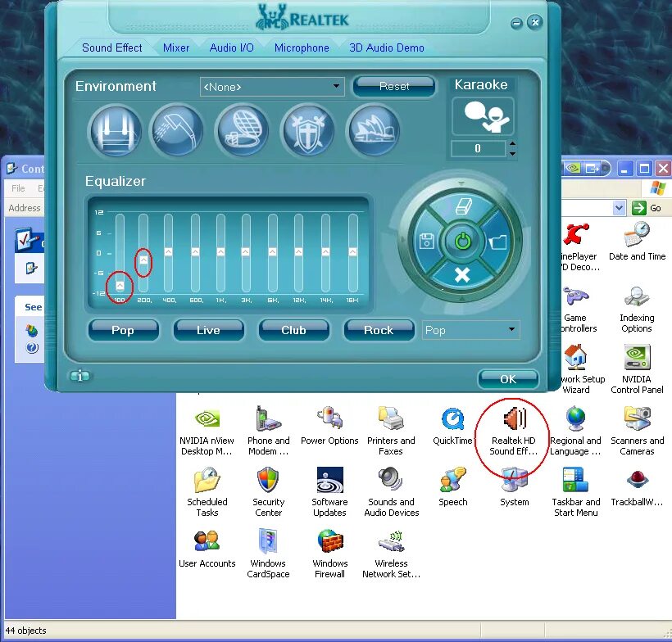Click the 200 Hz equalizer slider handle

pos(143,260)
